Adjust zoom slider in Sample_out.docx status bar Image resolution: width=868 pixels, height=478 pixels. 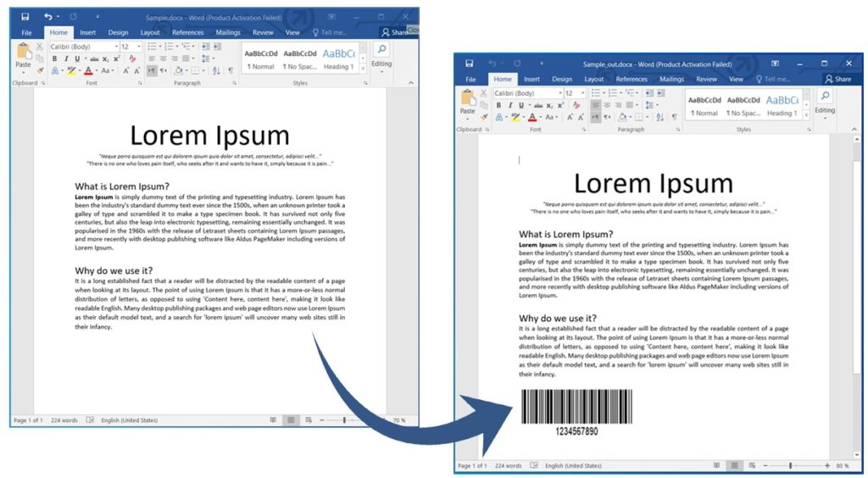click(x=790, y=465)
